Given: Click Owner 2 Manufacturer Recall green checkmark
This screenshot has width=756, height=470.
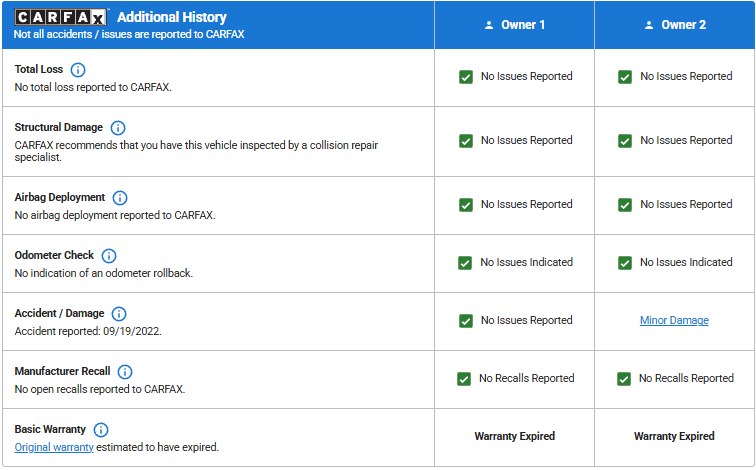Looking at the screenshot, I should click(x=624, y=379).
